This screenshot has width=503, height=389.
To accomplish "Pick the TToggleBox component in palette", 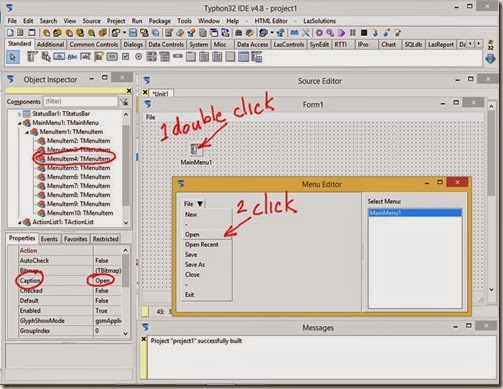I will 112,57.
